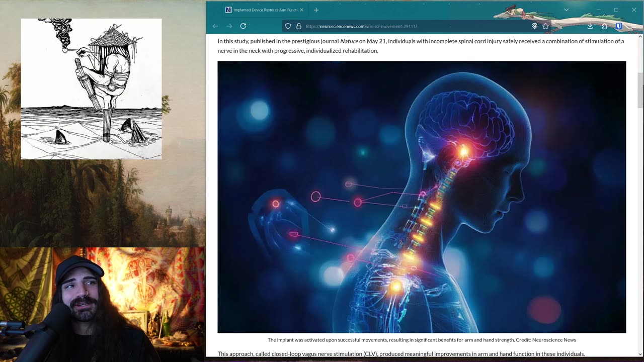Click the stilt-fisher ink drawing overlay

coord(91,89)
